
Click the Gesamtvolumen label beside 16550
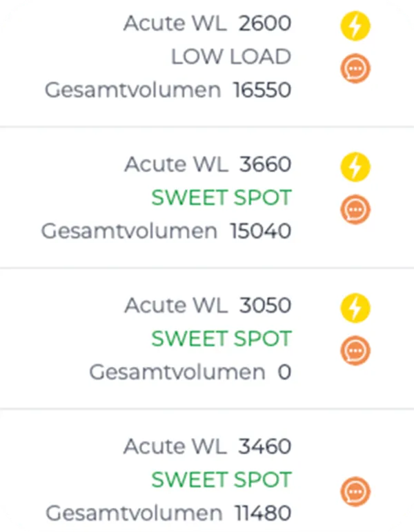click(133, 90)
